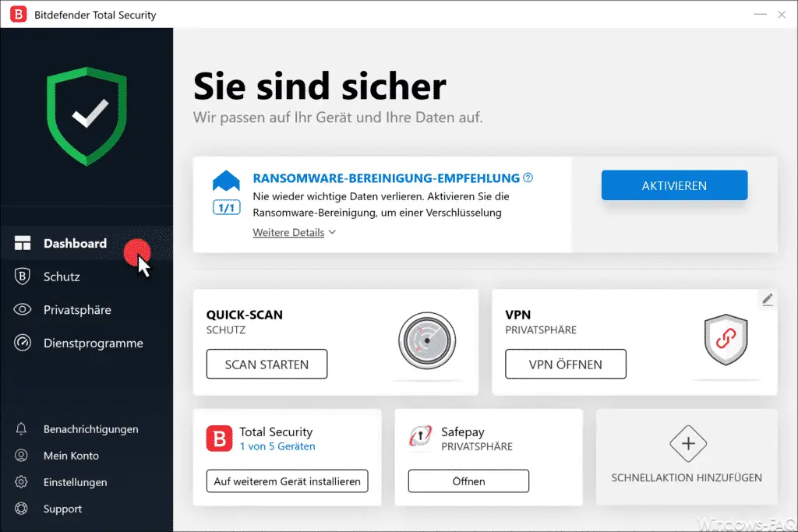The image size is (798, 532).
Task: Click the Safepay icon
Action: tap(420, 436)
